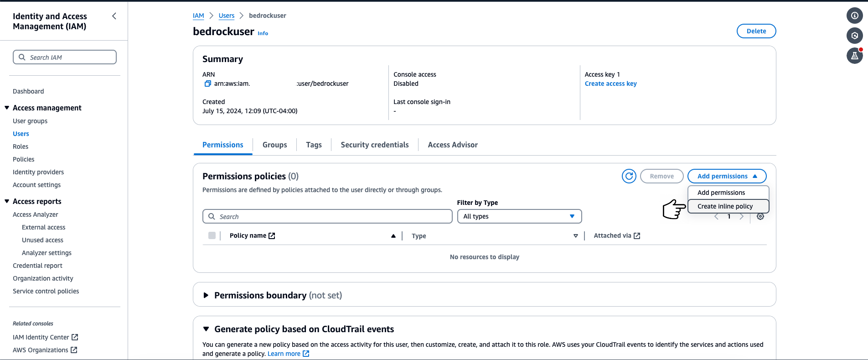Open IAM Identity Center related console

(46, 337)
